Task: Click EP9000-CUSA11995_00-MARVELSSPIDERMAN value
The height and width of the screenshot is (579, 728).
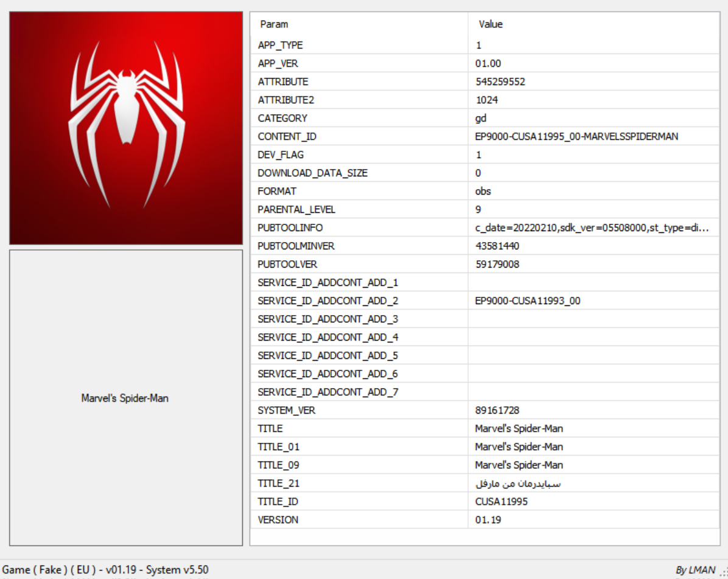Action: click(x=576, y=136)
